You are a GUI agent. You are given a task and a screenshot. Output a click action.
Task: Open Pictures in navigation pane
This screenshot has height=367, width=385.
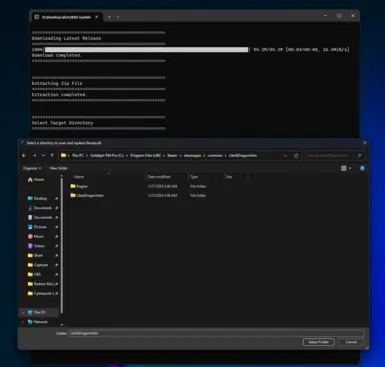coord(37,227)
